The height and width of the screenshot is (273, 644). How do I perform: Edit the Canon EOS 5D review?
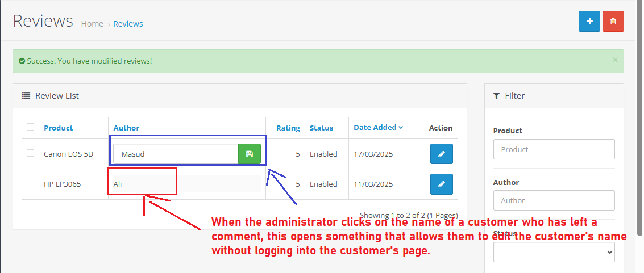click(441, 154)
